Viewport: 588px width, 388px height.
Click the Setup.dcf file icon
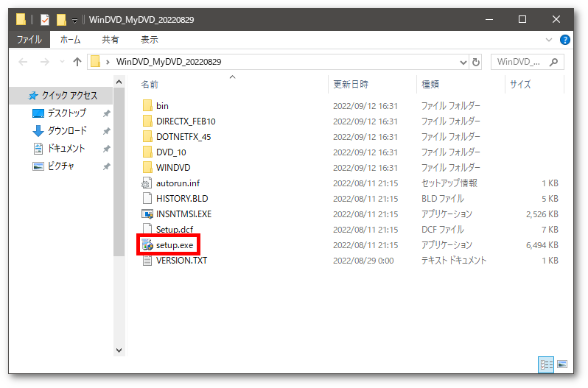[147, 228]
